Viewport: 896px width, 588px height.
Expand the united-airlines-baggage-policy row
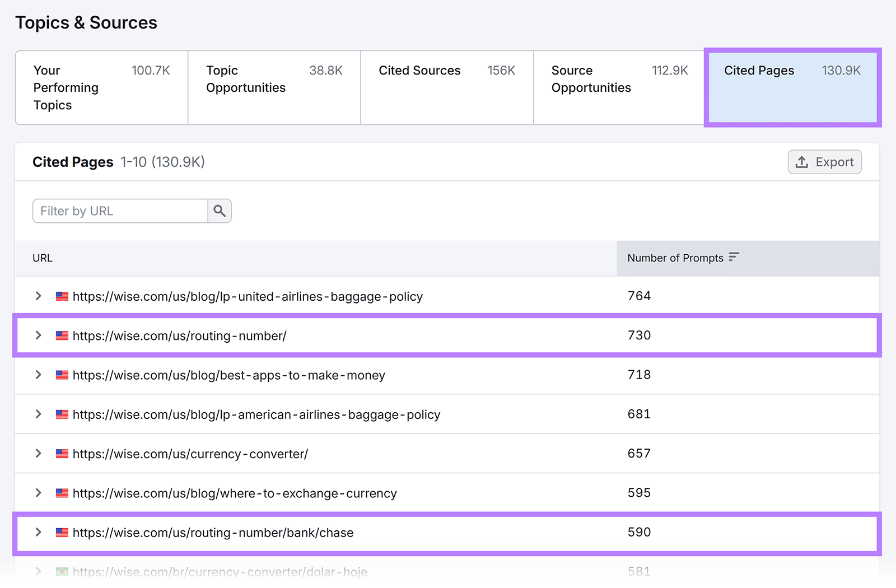38,296
